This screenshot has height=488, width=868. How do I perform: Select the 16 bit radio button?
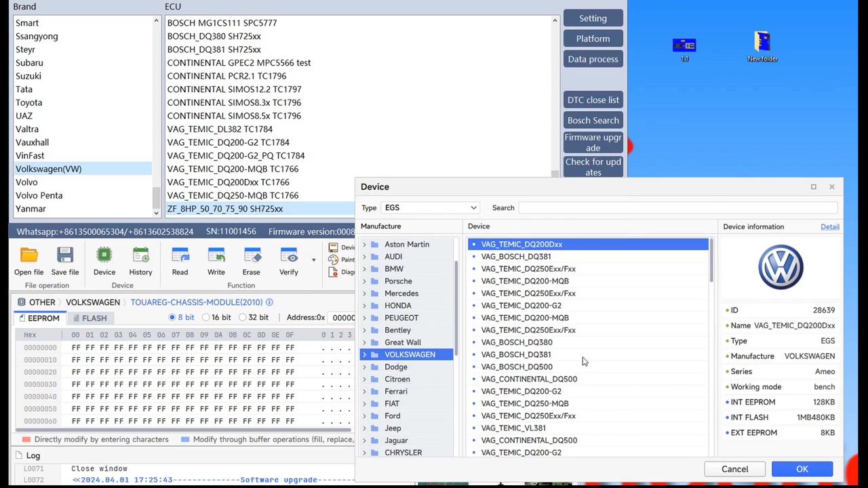pos(206,317)
